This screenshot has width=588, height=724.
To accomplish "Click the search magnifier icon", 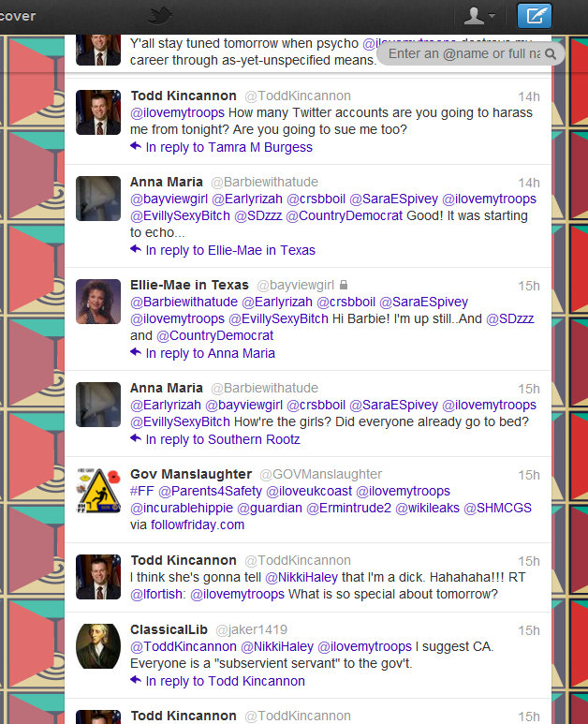I will coord(551,54).
